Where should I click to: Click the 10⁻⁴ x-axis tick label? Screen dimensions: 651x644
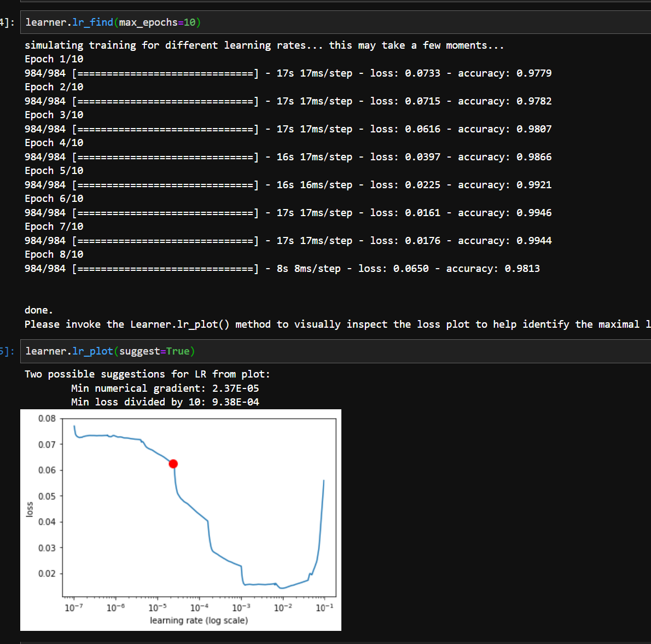click(199, 607)
